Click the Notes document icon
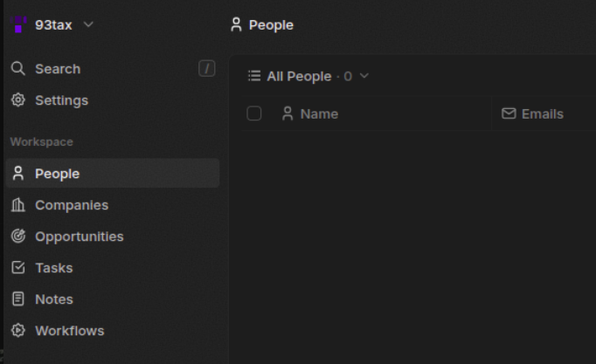The image size is (596, 364). click(17, 299)
